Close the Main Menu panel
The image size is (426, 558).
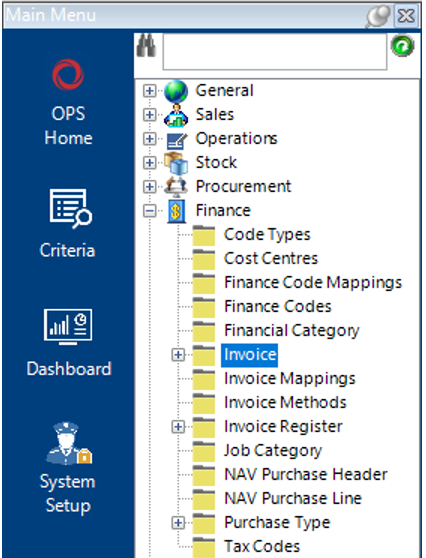click(x=406, y=16)
